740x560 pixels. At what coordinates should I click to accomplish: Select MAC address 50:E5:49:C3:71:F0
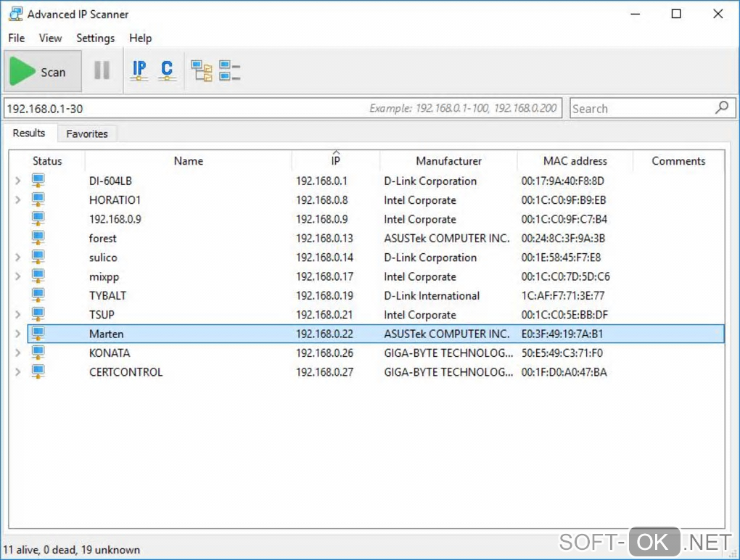(x=562, y=353)
